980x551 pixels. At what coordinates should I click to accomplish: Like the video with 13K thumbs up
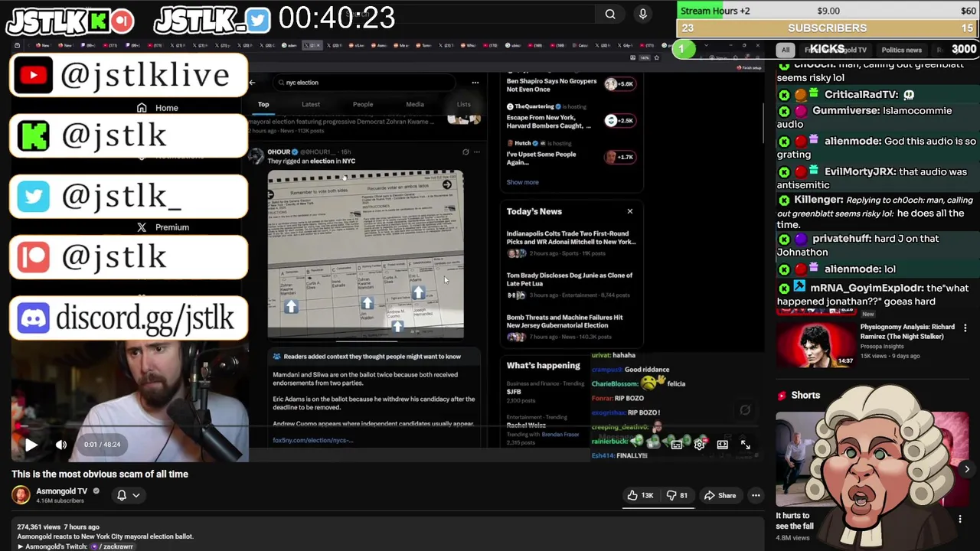pyautogui.click(x=640, y=495)
